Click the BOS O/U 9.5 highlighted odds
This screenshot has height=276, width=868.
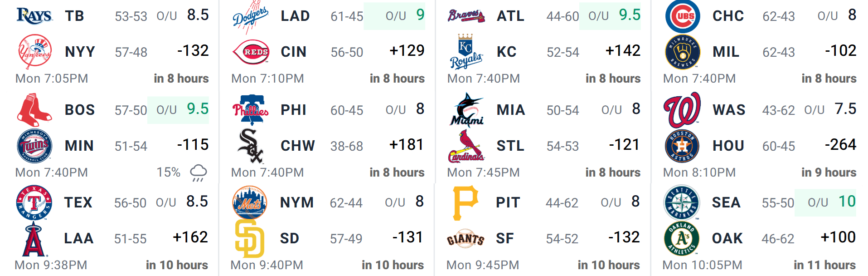click(178, 110)
